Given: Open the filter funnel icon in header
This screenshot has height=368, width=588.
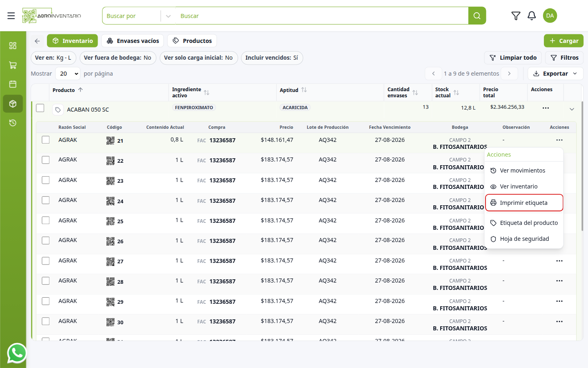Looking at the screenshot, I should click(x=516, y=16).
